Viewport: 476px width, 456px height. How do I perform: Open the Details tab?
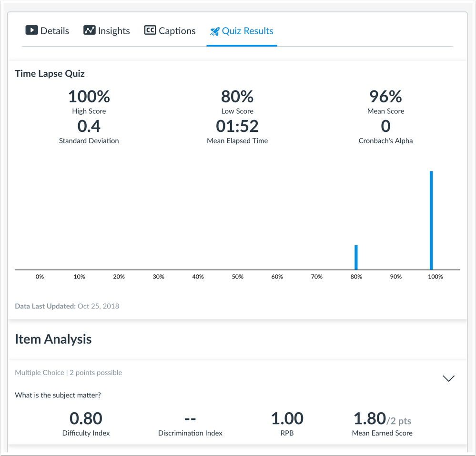pyautogui.click(x=54, y=31)
